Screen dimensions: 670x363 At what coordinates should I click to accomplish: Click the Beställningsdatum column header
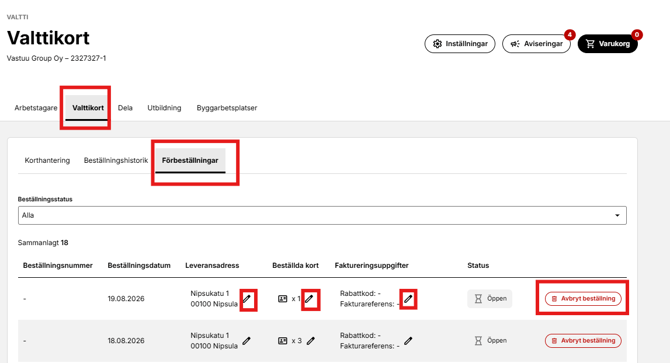coord(139,265)
